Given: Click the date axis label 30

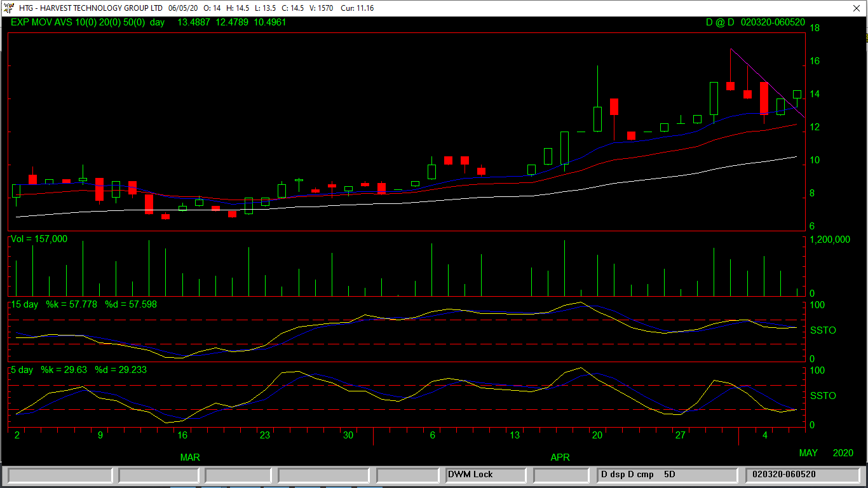Looking at the screenshot, I should [348, 436].
